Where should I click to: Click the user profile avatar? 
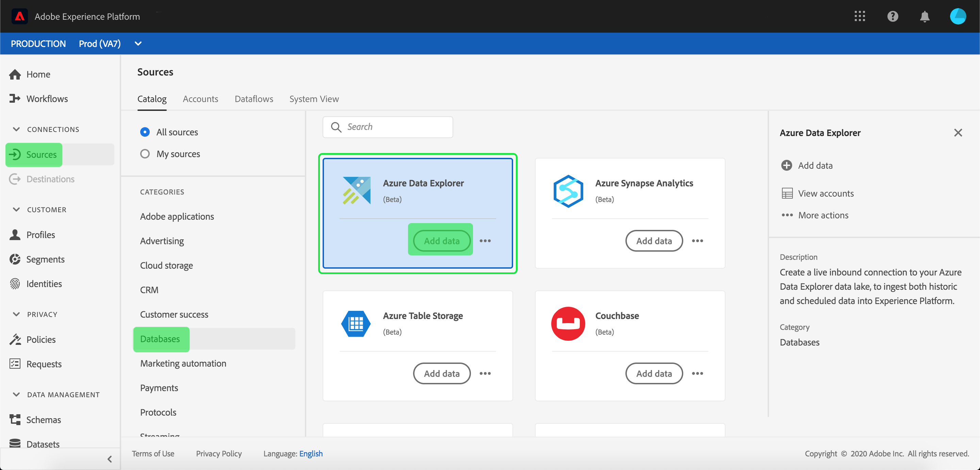tap(958, 16)
